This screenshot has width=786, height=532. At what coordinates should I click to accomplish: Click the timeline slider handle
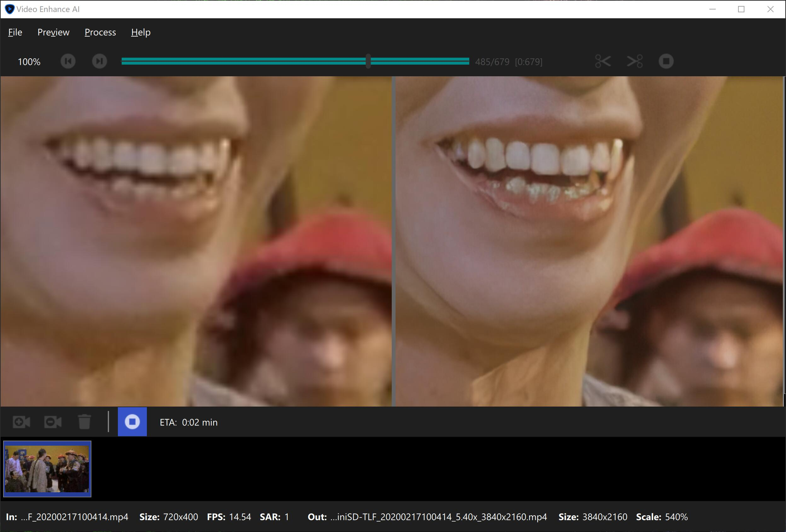pyautogui.click(x=368, y=61)
